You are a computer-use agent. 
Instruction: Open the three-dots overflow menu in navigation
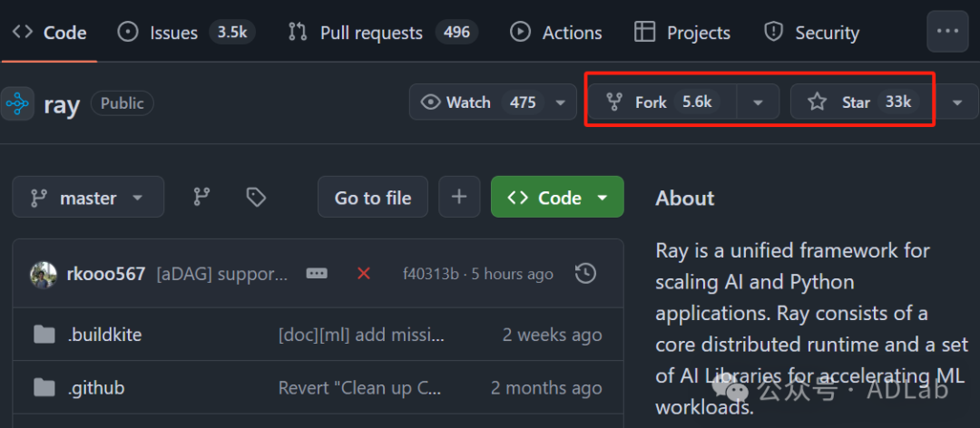click(x=947, y=31)
